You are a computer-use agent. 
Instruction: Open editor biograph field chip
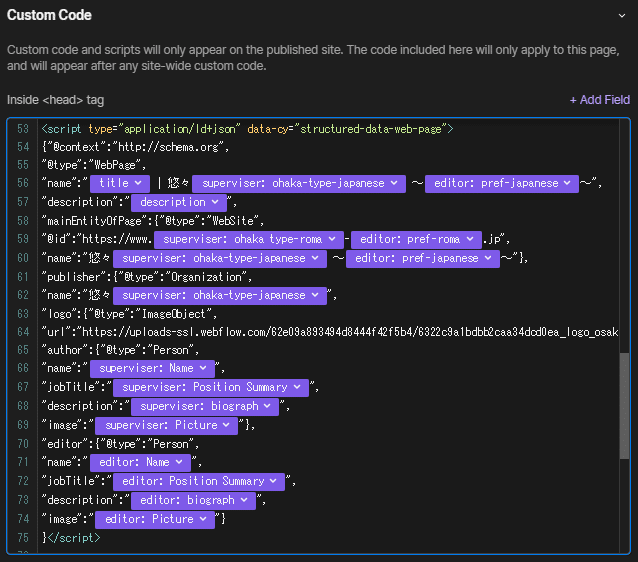(193, 501)
